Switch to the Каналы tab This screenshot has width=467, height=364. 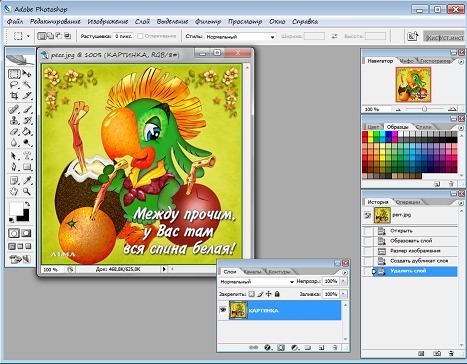click(x=252, y=272)
